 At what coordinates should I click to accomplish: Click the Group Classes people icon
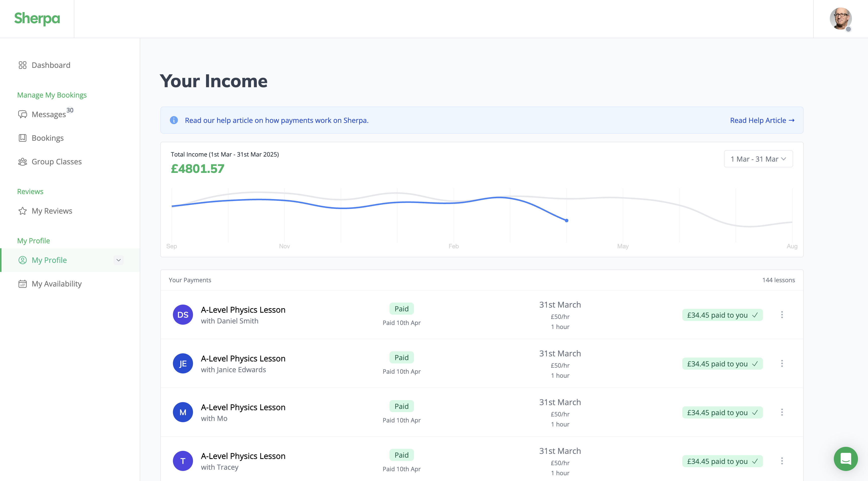coord(23,162)
